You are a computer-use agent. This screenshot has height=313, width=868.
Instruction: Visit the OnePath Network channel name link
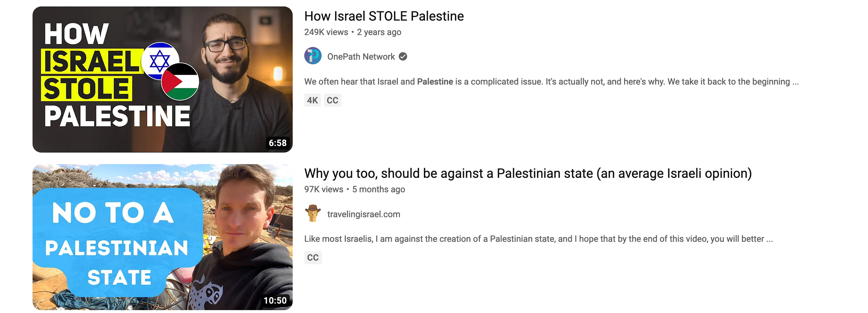[361, 57]
